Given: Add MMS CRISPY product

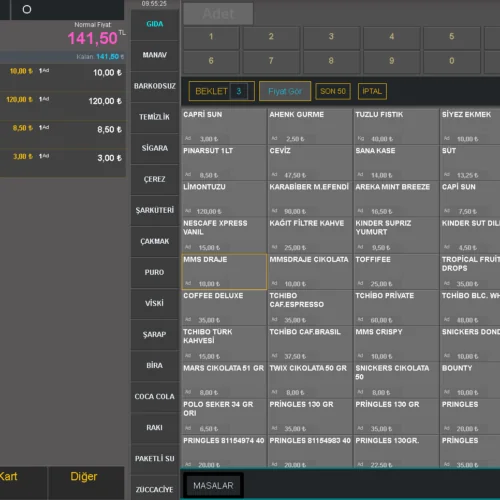Looking at the screenshot, I should click(396, 344).
